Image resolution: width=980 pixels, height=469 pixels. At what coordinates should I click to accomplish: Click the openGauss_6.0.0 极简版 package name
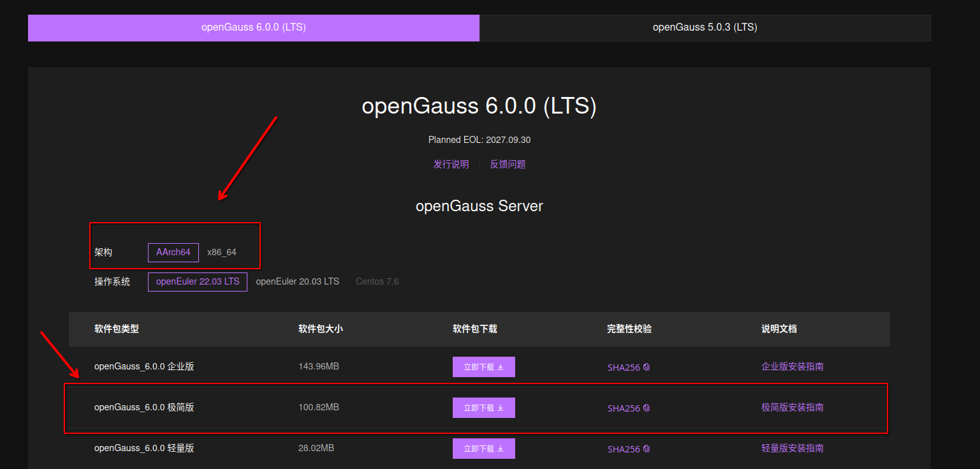(x=144, y=408)
